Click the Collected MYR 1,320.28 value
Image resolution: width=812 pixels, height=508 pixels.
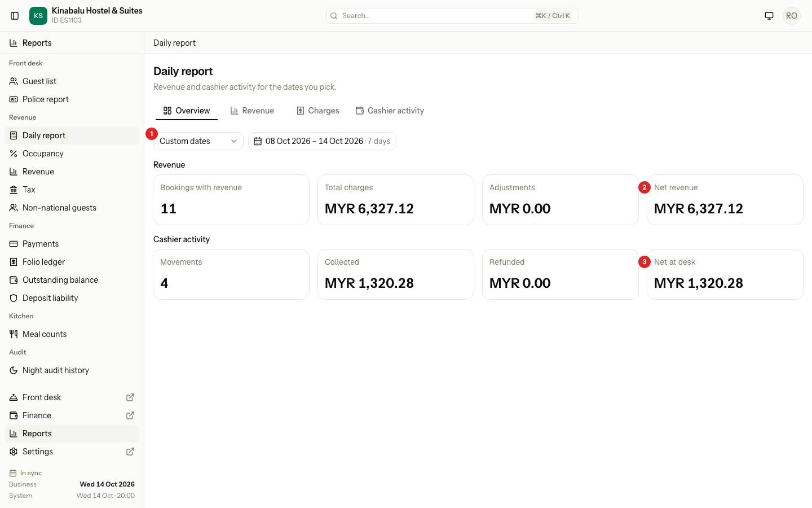(369, 283)
